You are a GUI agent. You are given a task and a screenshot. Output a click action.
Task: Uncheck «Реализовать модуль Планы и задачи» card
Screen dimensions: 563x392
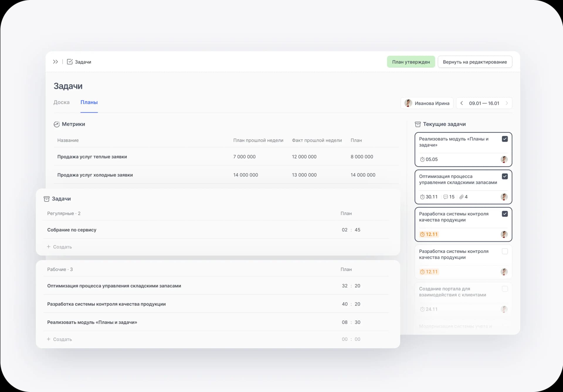pyautogui.click(x=505, y=139)
